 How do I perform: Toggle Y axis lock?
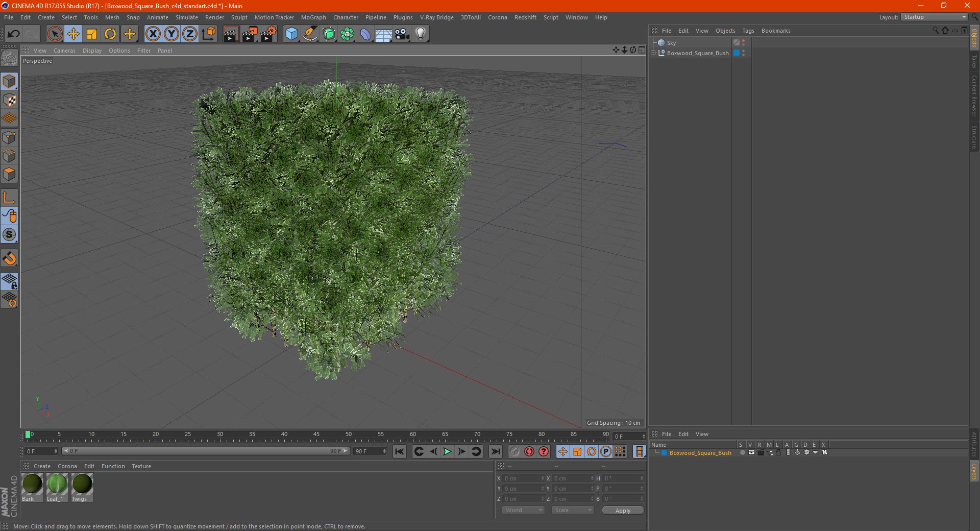click(171, 34)
